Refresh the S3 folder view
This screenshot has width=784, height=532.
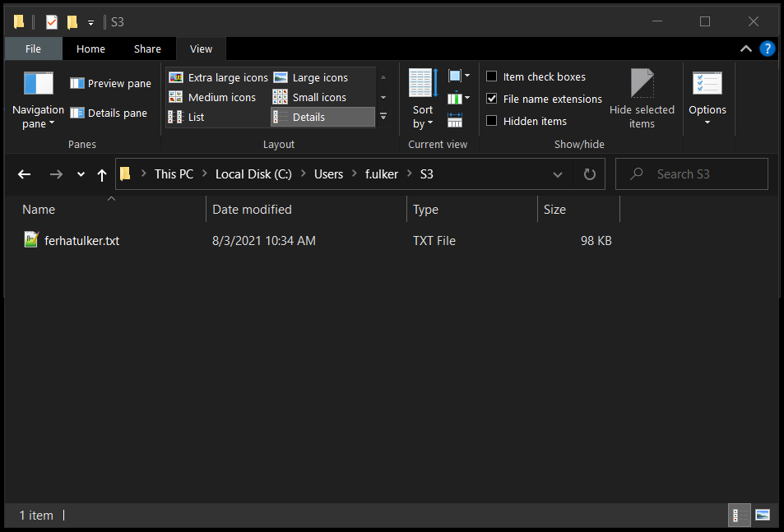[589, 174]
